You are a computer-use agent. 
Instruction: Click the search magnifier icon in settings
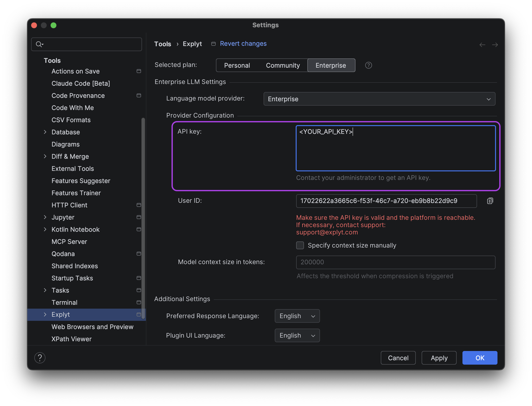coord(39,44)
